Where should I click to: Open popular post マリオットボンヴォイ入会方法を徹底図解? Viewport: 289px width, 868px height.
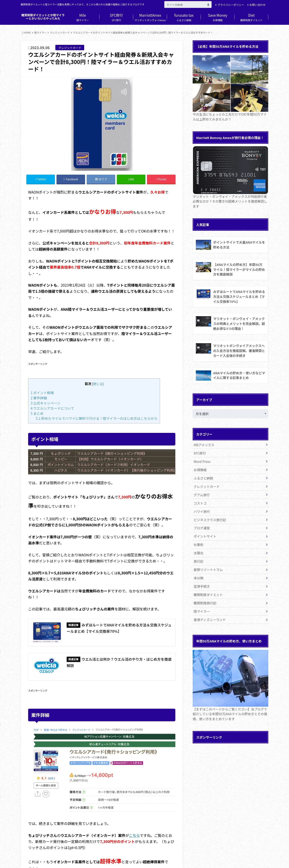tap(230, 351)
